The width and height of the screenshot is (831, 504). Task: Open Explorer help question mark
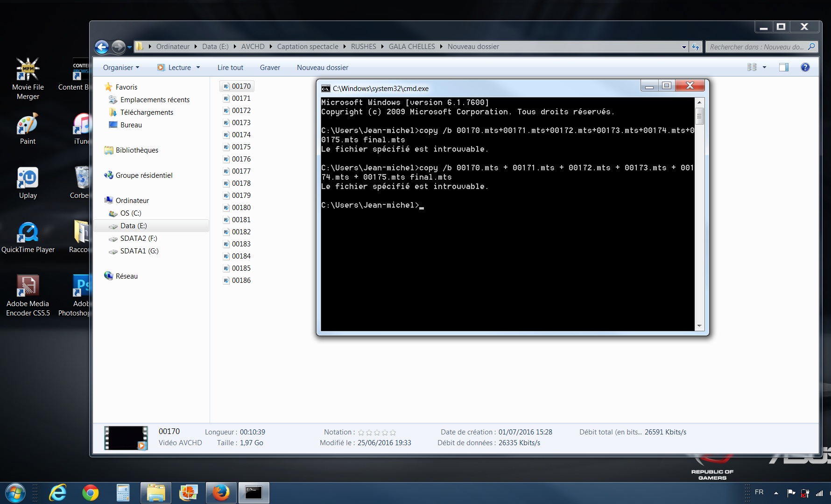(x=805, y=67)
